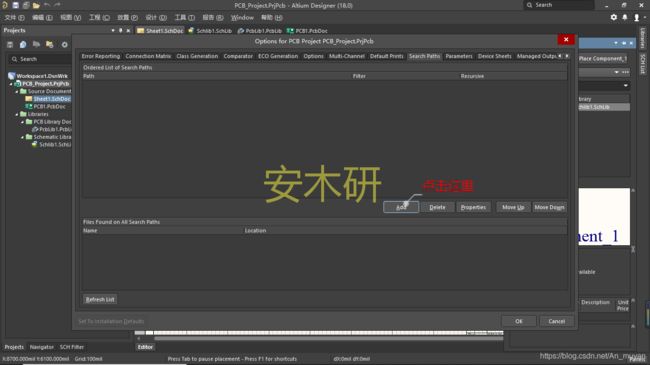Confirm the dialog with OK
Viewport: 650px width, 365px height.
pos(519,321)
